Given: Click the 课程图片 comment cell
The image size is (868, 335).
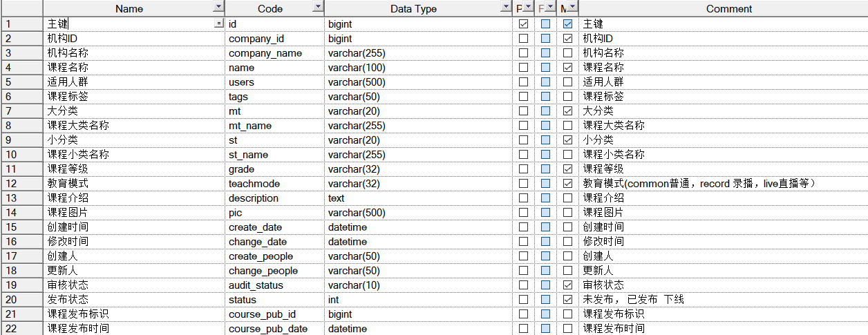Looking at the screenshot, I should point(724,213).
